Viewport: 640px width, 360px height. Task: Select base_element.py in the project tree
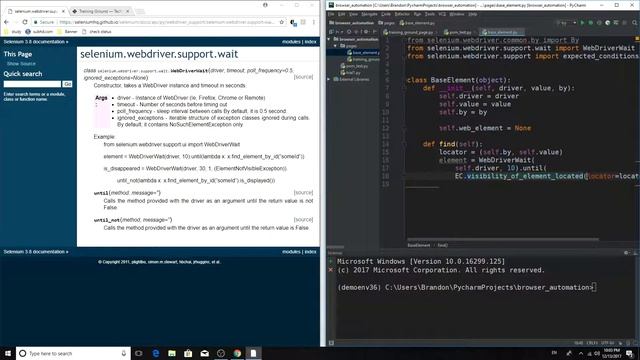pos(363,52)
